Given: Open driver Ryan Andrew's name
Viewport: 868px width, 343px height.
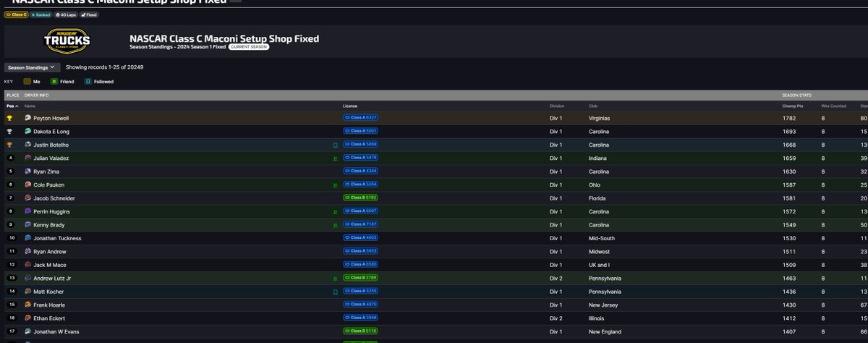Looking at the screenshot, I should click(50, 252).
